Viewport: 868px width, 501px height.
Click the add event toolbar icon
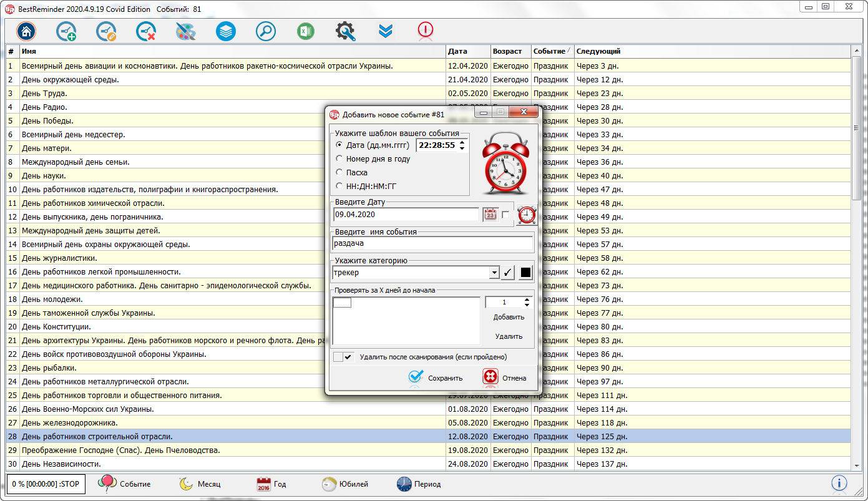click(66, 31)
